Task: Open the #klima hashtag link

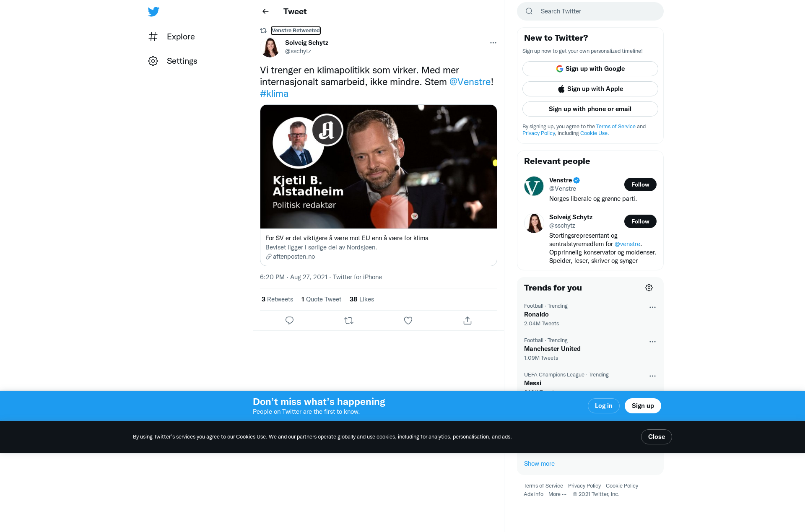Action: (274, 93)
